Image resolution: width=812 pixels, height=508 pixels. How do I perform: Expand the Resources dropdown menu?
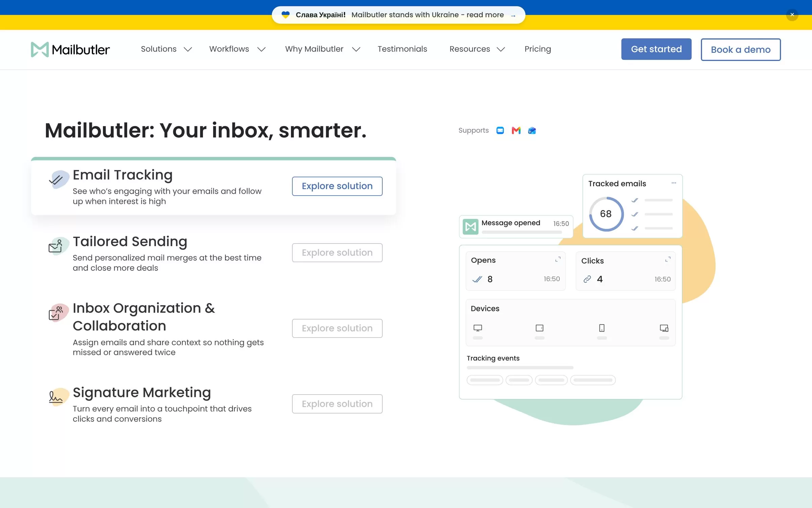tap(477, 49)
